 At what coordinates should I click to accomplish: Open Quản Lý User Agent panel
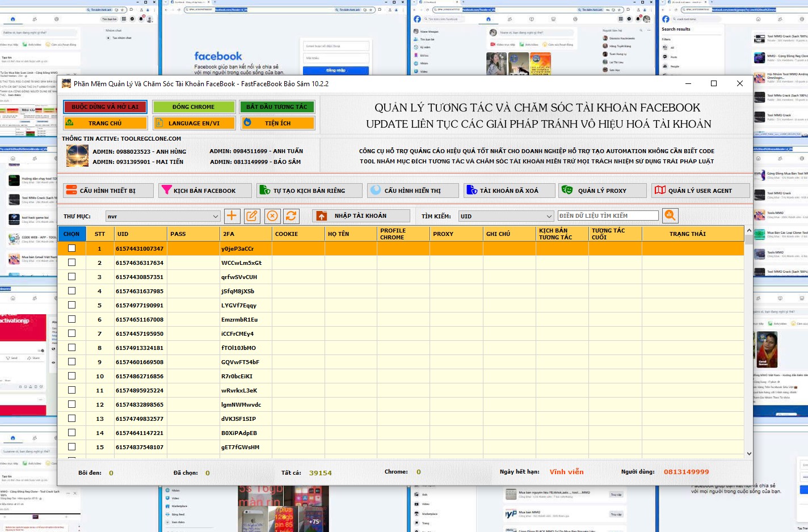click(700, 191)
